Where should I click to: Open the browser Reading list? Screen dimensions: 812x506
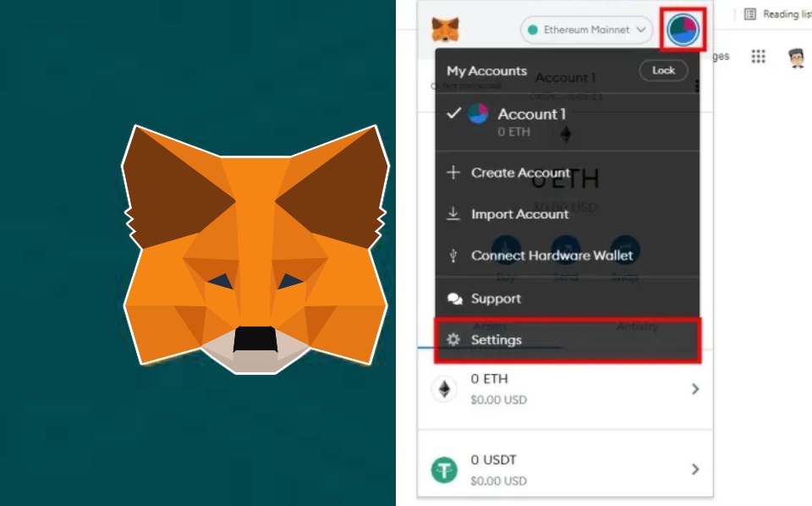coord(776,14)
